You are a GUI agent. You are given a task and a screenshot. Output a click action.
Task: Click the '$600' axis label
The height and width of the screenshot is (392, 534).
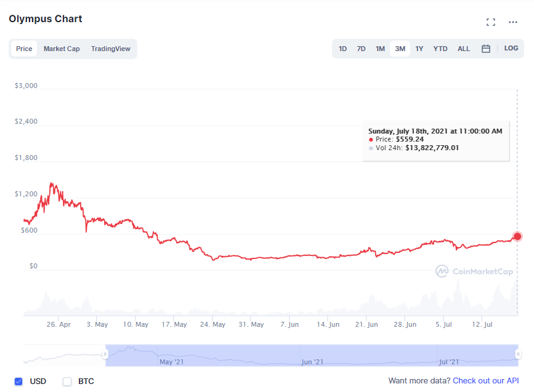point(29,230)
